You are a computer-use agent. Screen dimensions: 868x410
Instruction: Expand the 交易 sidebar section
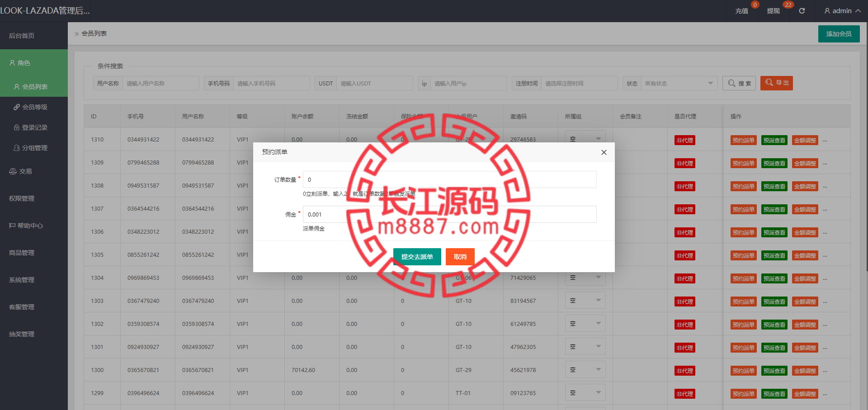click(x=34, y=171)
